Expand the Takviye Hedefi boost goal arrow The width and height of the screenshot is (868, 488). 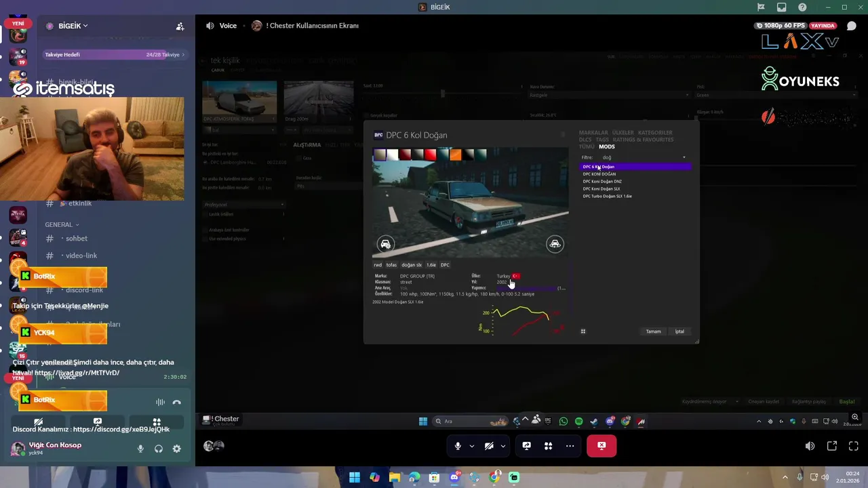(183, 54)
